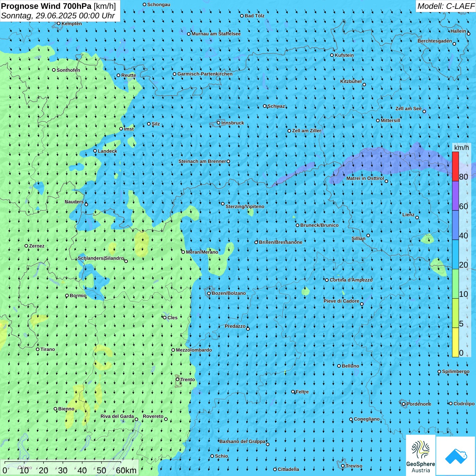Click the 'Reutte' label
The image size is (476, 476).
click(x=129, y=75)
